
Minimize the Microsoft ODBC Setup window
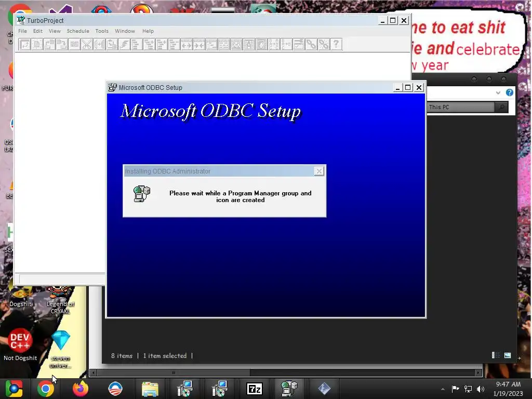(397, 87)
